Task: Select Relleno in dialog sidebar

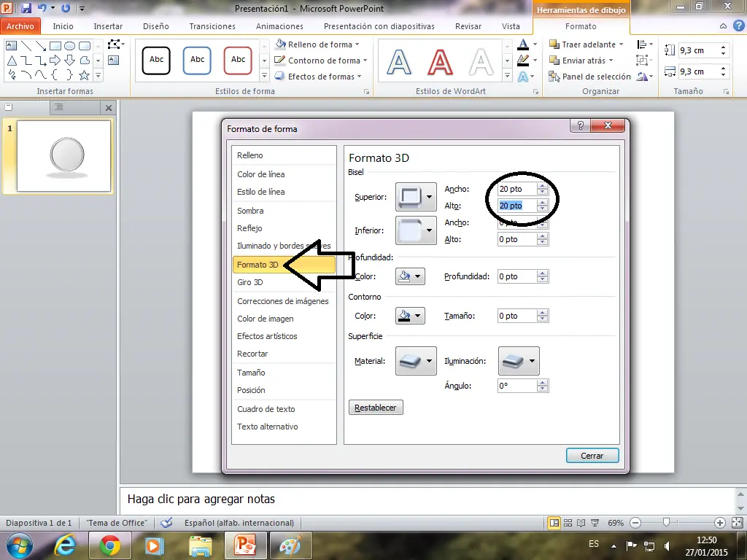Action: pyautogui.click(x=284, y=155)
